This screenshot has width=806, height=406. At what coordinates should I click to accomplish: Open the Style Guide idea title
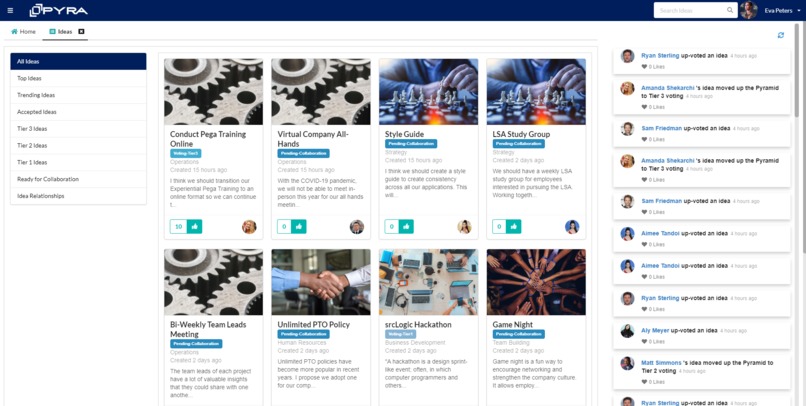[404, 134]
